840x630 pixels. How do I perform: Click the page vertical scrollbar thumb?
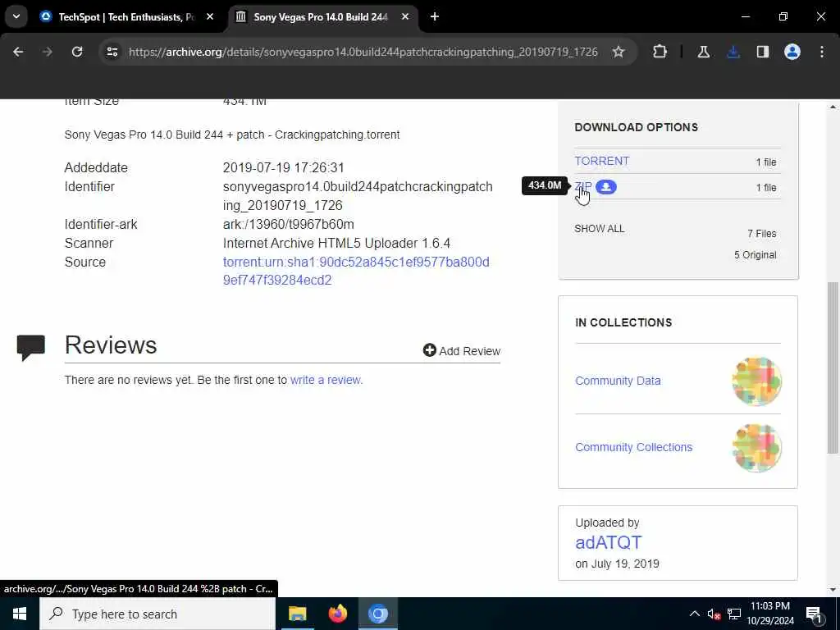[833, 368]
